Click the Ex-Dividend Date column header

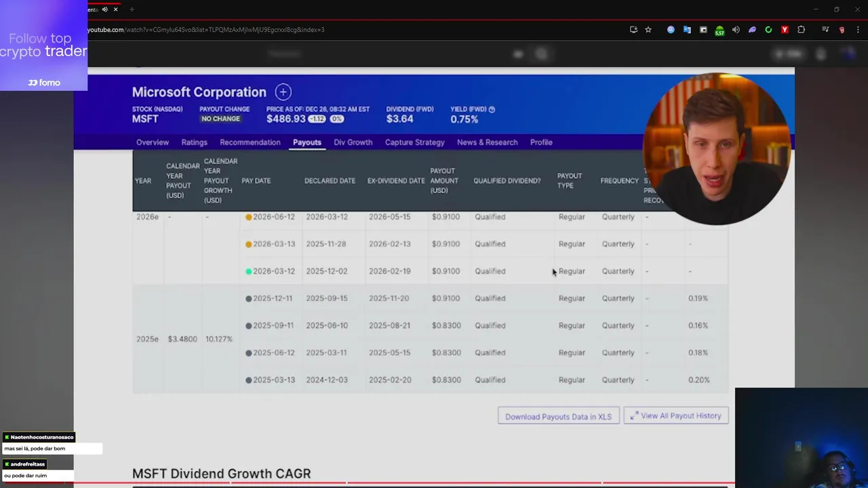(396, 181)
